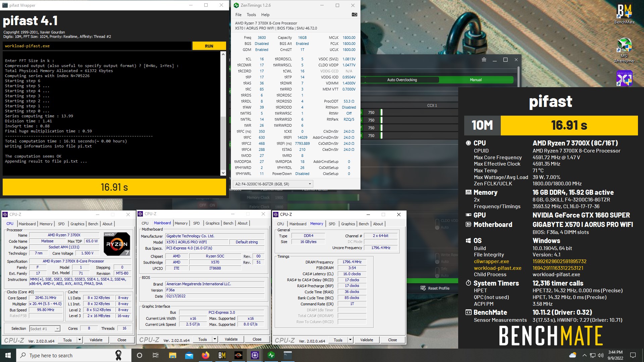
Task: Open File Explorer from the taskbar
Action: [x=172, y=355]
